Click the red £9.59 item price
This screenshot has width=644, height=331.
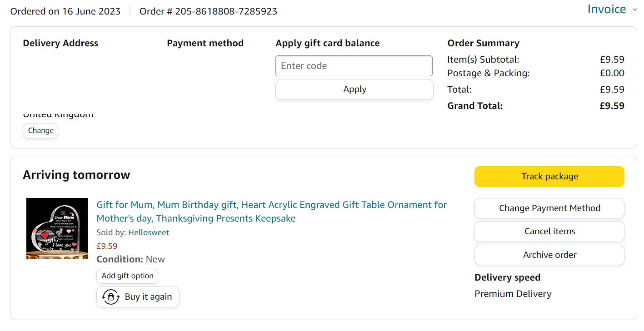(107, 246)
